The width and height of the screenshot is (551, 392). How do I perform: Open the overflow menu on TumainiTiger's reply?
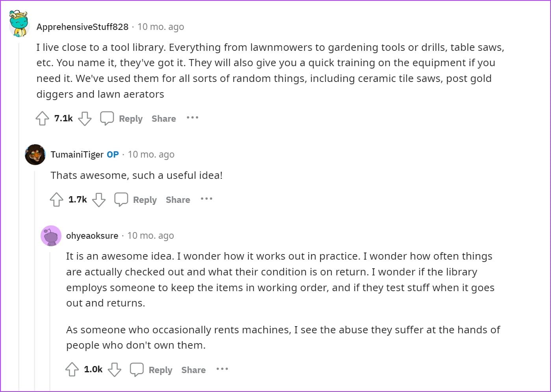[x=206, y=199]
